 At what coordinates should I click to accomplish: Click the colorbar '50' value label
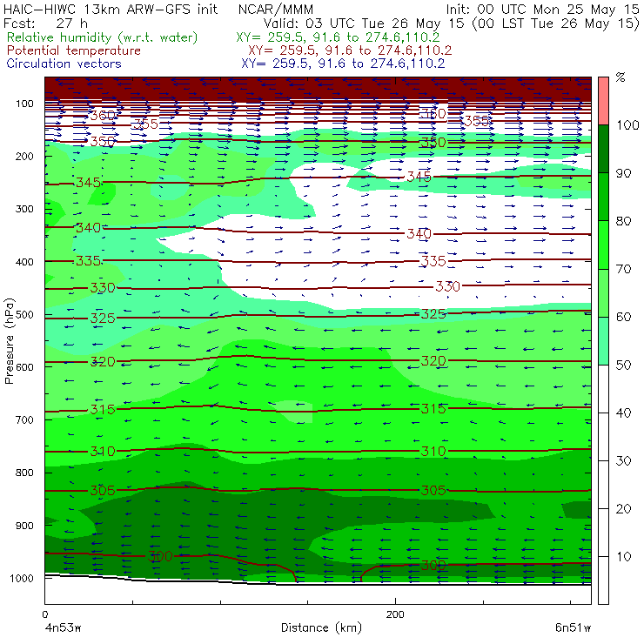pos(624,365)
